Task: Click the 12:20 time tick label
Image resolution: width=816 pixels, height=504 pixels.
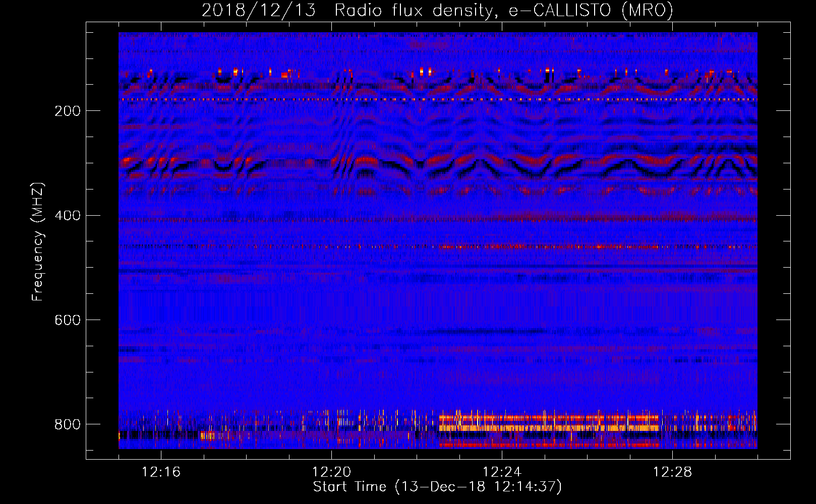Action: click(x=331, y=472)
